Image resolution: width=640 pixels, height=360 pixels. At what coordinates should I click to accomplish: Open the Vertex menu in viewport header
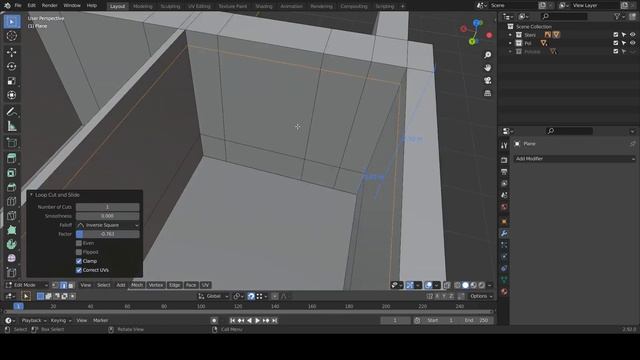[156, 285]
